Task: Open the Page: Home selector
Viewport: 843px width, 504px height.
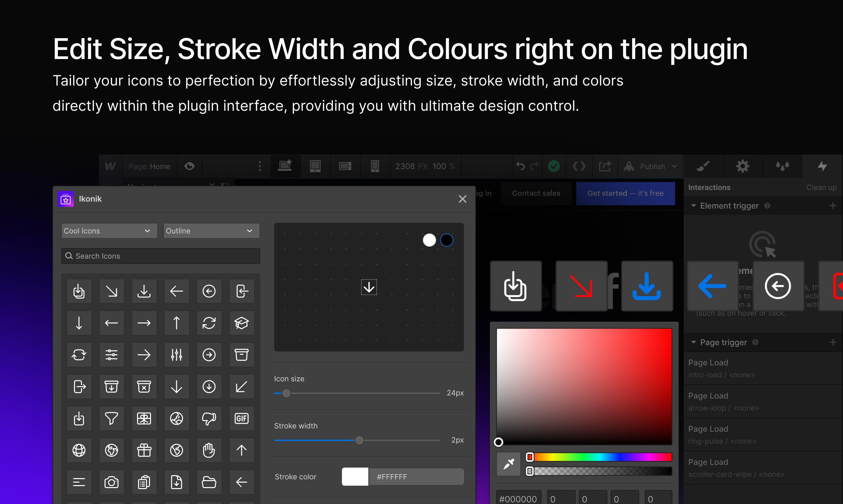Action: 150,166
